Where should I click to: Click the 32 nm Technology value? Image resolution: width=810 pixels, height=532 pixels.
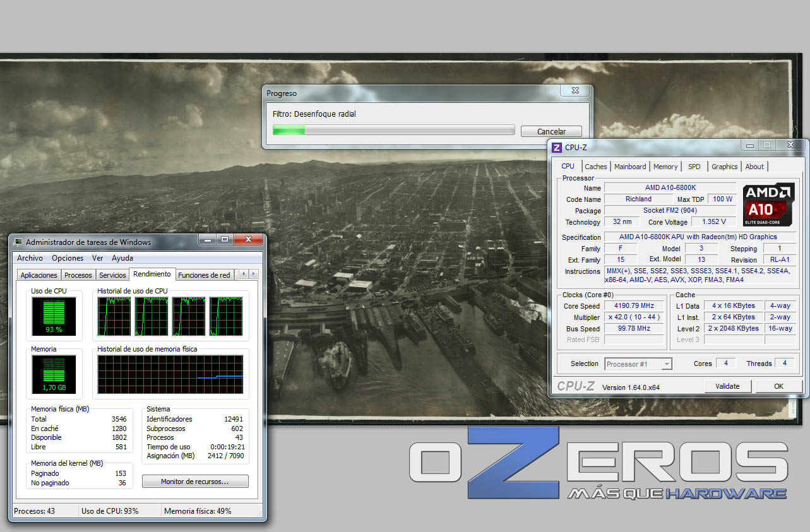[622, 222]
